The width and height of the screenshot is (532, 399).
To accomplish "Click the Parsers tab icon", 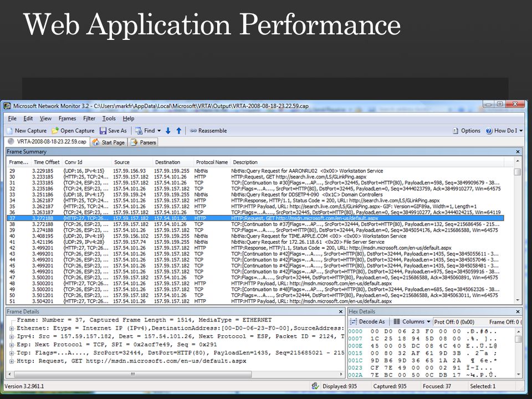I will click(x=134, y=142).
